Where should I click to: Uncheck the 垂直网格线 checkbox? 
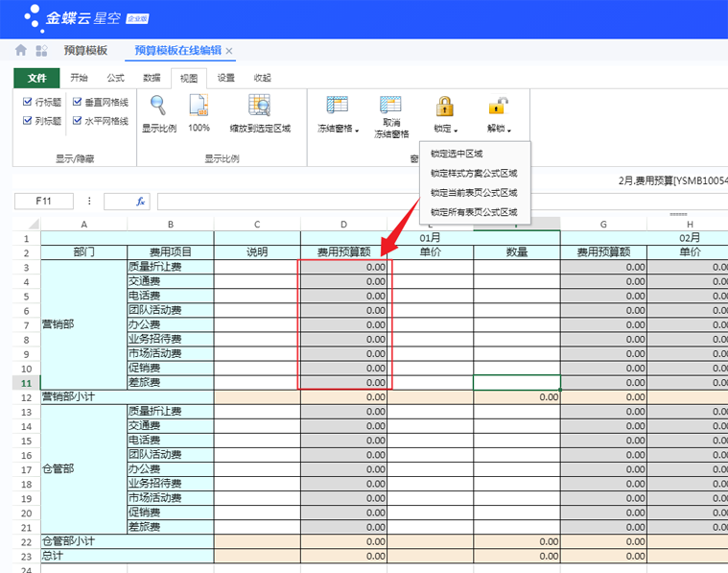[77, 102]
